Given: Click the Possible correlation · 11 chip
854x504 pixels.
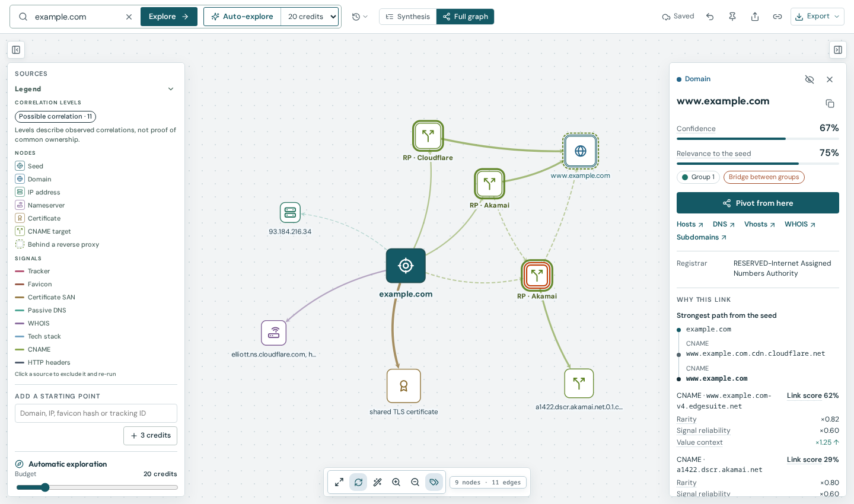Looking at the screenshot, I should click(55, 117).
